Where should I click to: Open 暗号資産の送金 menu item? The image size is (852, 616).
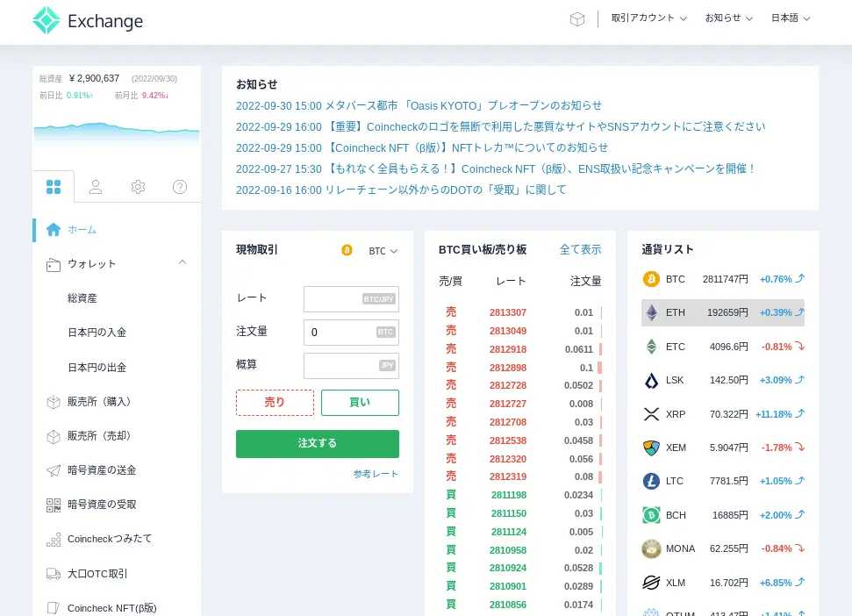[x=102, y=470]
